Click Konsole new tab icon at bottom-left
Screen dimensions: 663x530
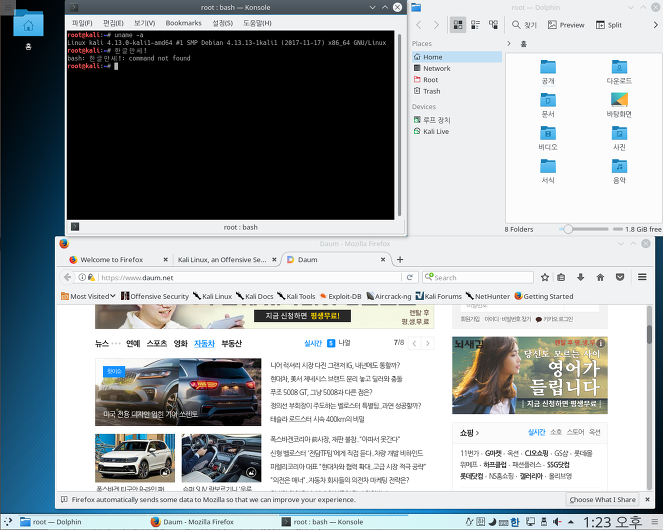point(75,227)
